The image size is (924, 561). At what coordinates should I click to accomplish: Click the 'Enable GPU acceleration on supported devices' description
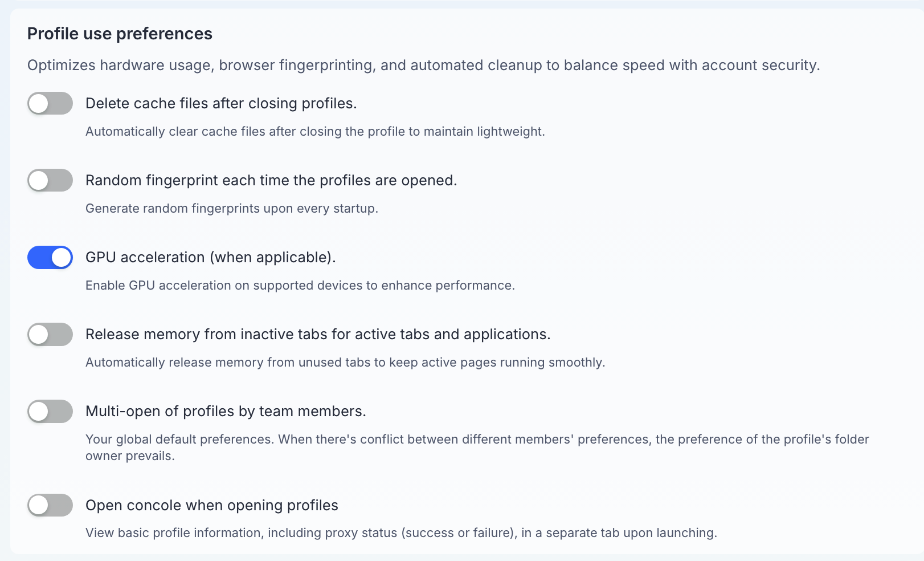point(300,286)
